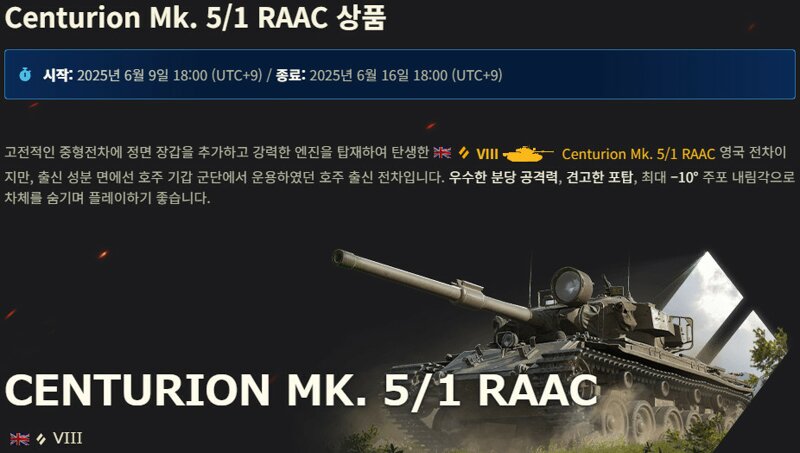Click the gold tank silhouette icon
800x453 pixels.
(528, 153)
